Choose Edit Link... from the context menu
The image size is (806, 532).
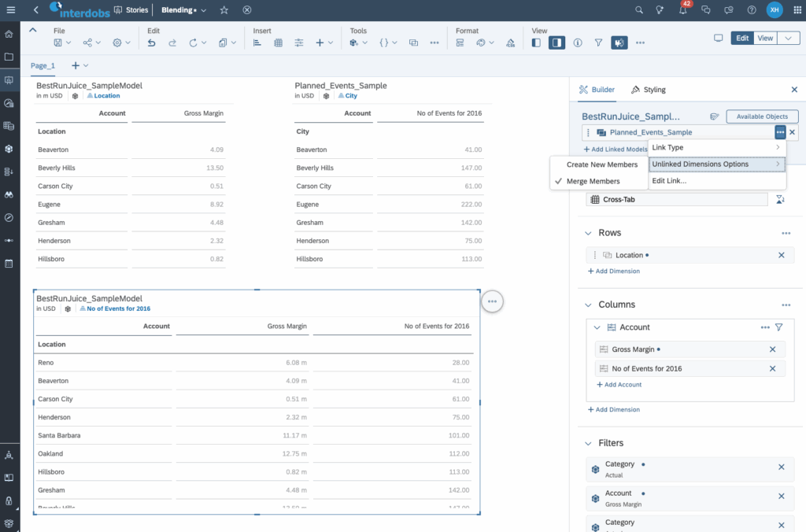[x=670, y=181]
